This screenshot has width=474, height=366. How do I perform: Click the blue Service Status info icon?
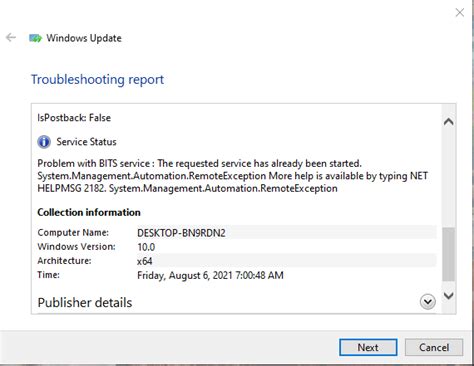(44, 142)
